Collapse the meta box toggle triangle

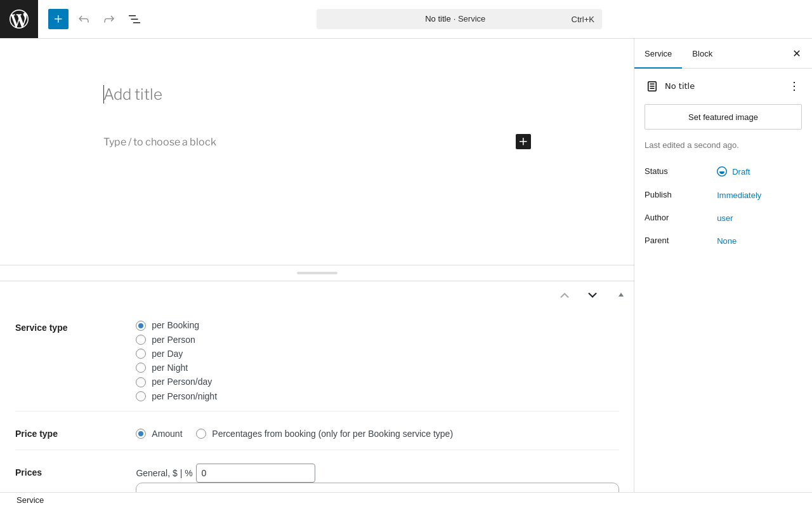(621, 295)
